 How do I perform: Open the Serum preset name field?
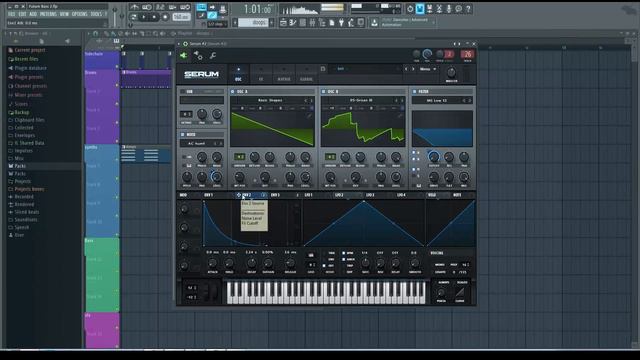coord(366,69)
